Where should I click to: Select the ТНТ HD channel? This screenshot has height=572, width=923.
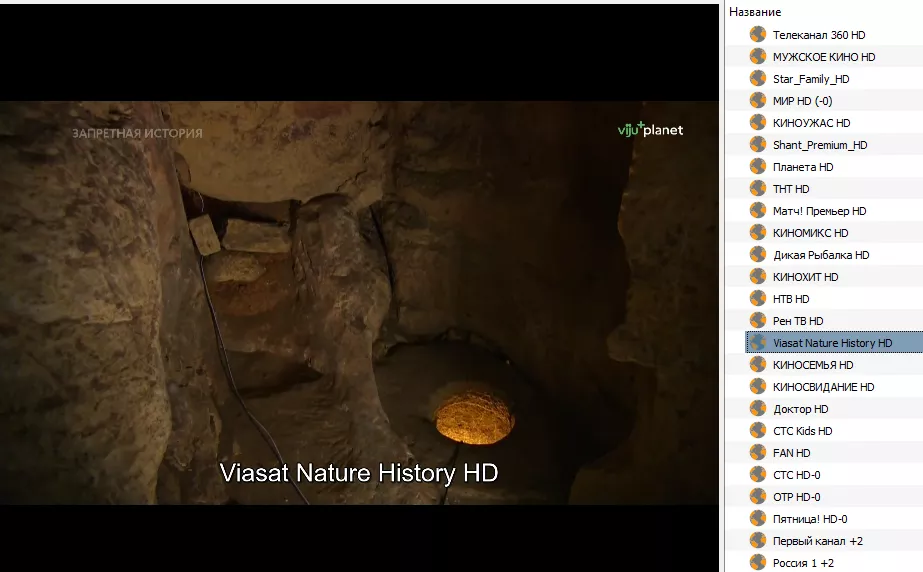coord(791,189)
